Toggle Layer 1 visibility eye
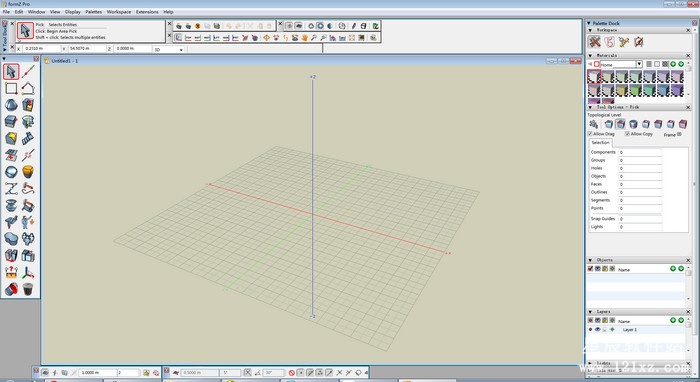 point(597,329)
